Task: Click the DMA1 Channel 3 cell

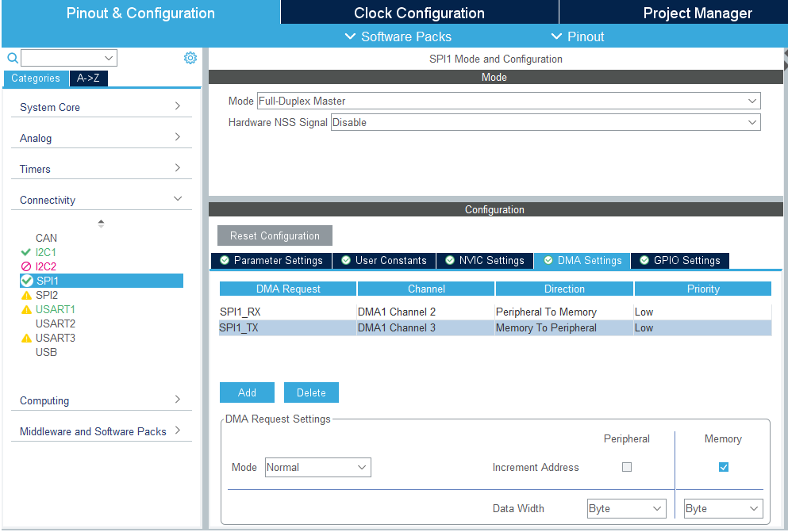Action: coord(425,328)
